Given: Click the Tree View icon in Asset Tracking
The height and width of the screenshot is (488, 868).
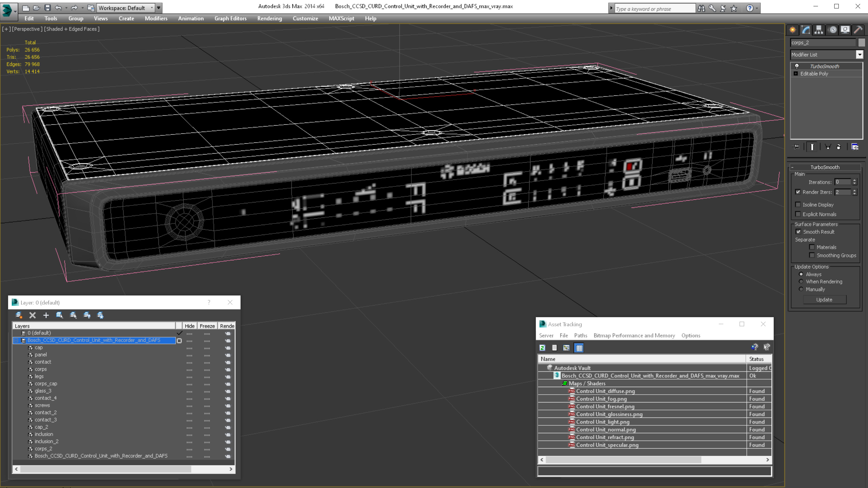Looking at the screenshot, I should click(x=566, y=348).
